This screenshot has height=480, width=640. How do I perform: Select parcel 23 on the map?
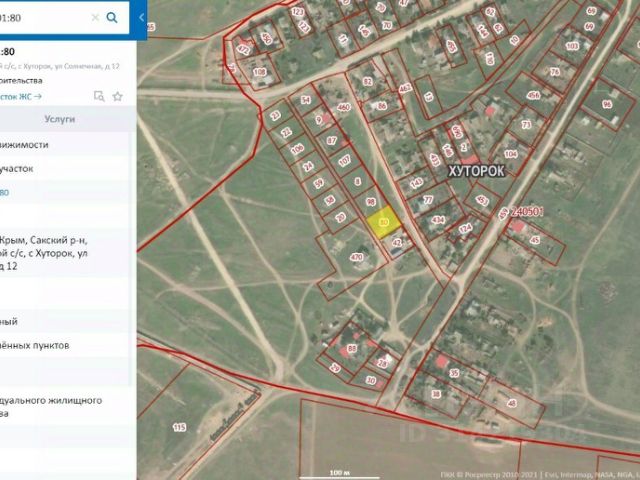tap(276, 116)
